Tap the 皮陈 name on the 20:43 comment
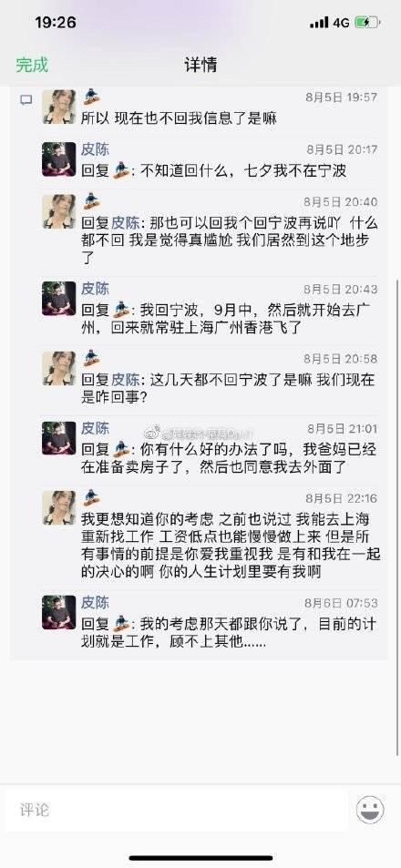 (96, 289)
